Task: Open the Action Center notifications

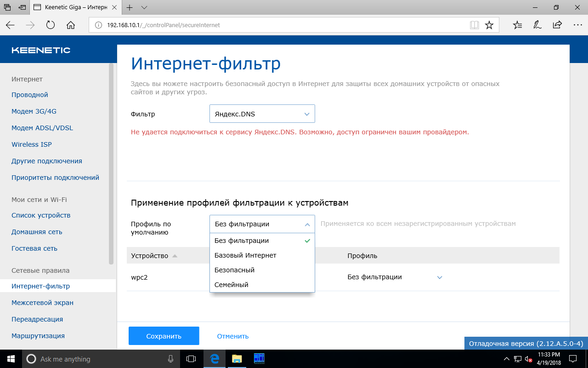Action: tap(573, 359)
